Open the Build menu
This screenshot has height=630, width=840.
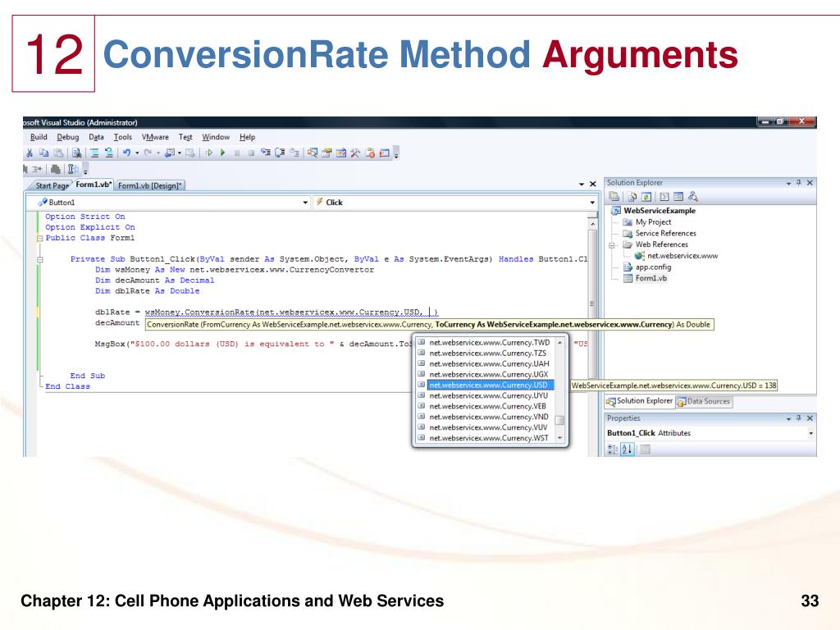point(39,137)
